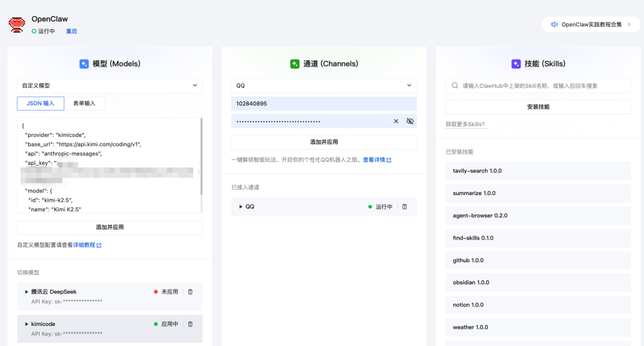The height and width of the screenshot is (346, 644).
Task: Click the 重启 restart link
Action: point(72,32)
